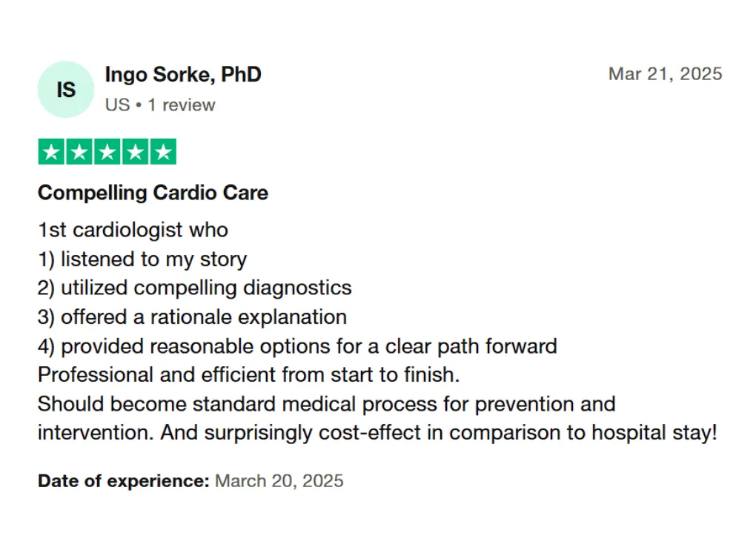Click the March 20, 2025 experience date

[x=279, y=481]
